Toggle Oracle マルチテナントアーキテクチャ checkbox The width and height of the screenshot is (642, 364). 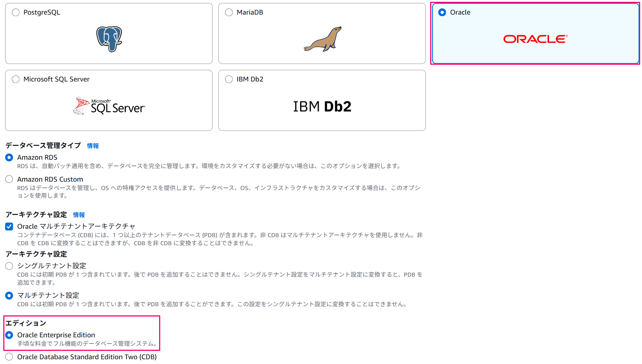pos(9,227)
